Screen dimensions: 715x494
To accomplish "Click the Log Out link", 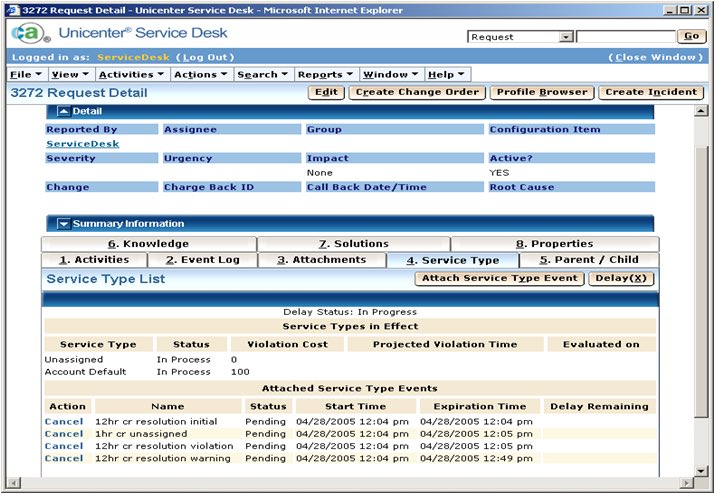I will (205, 57).
